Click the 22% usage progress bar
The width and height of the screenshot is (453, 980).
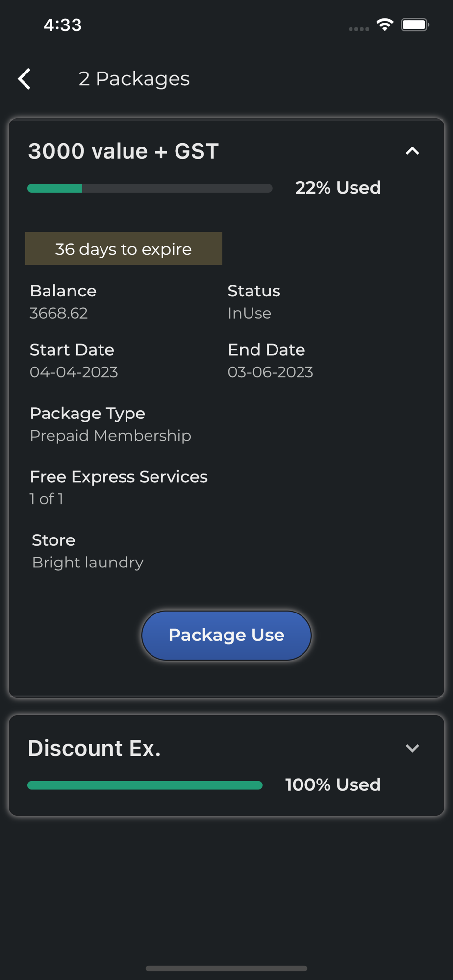coord(150,188)
